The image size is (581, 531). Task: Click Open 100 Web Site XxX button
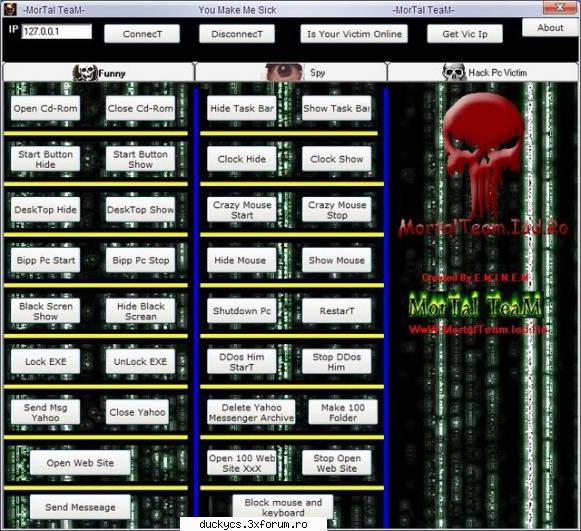[x=242, y=462]
